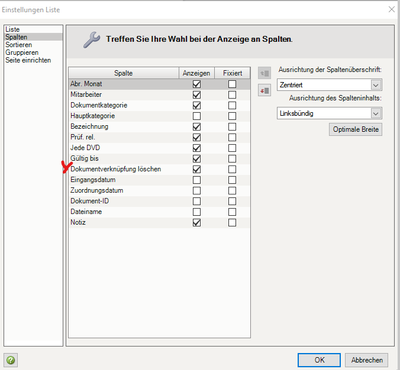
Task: Check Fixiert for Dateiname
Action: [x=232, y=212]
